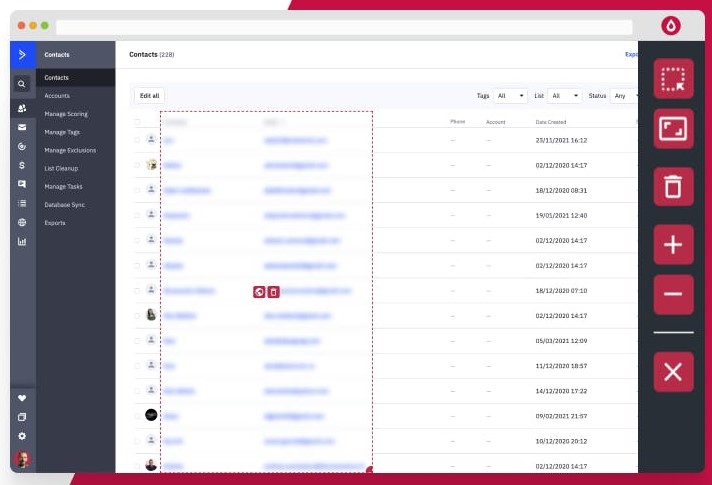Click the globe icon on blur selection
Image resolution: width=712 pixels, height=485 pixels.
(259, 292)
